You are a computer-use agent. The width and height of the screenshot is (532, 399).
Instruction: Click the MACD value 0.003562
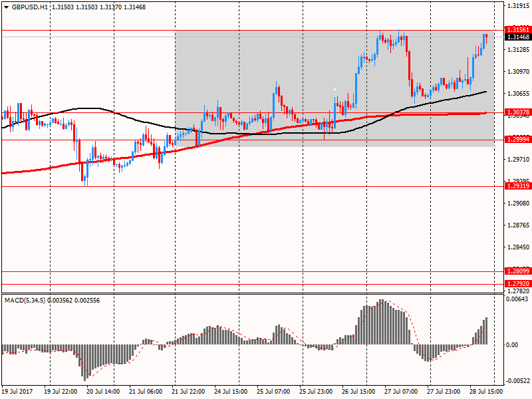[59, 301]
